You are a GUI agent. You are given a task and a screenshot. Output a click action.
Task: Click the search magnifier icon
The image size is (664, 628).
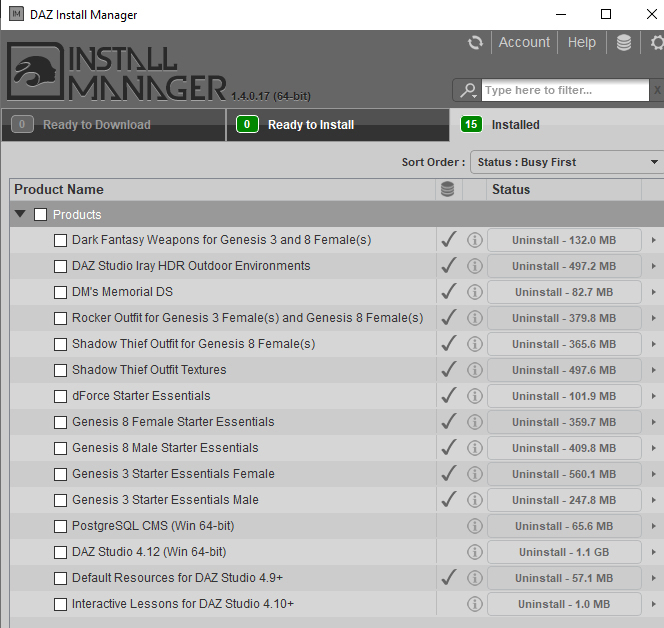pos(468,90)
